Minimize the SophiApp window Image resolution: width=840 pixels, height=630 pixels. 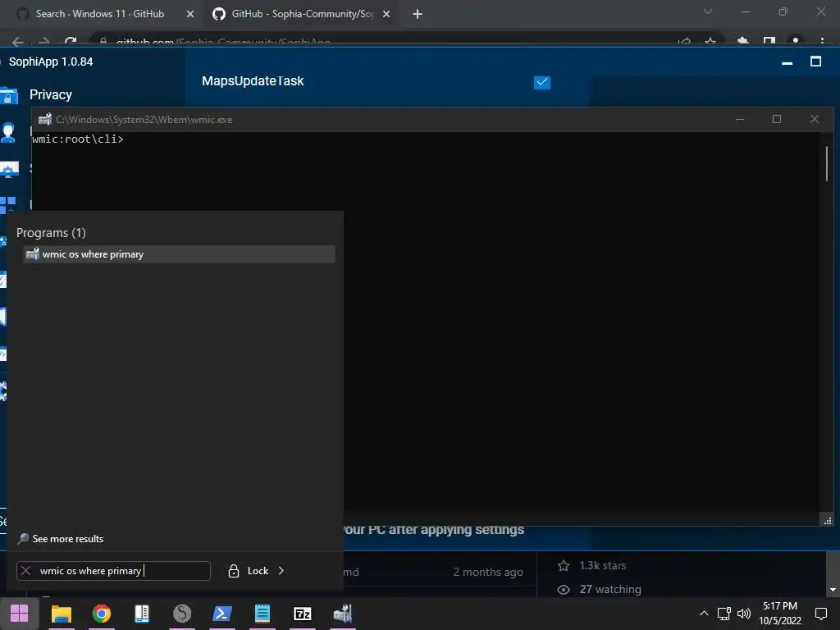point(787,62)
